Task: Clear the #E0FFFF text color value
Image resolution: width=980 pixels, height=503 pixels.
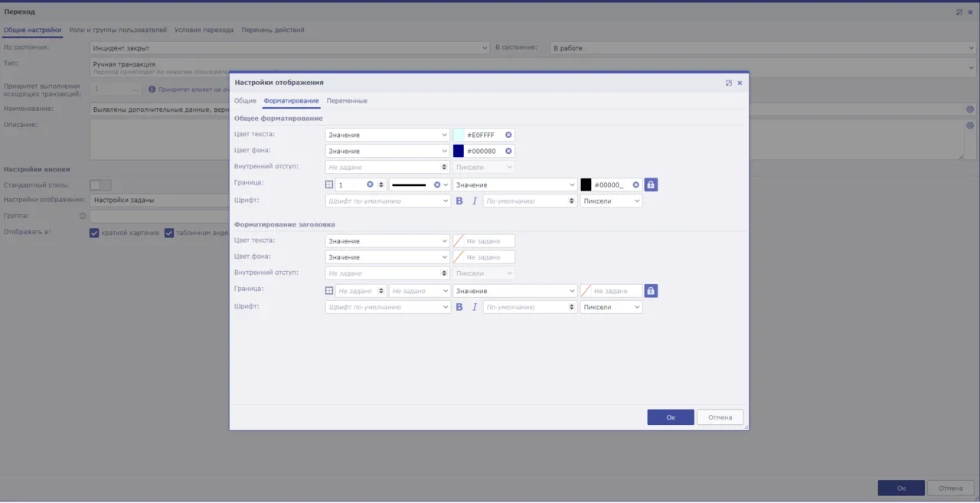Action: point(508,135)
